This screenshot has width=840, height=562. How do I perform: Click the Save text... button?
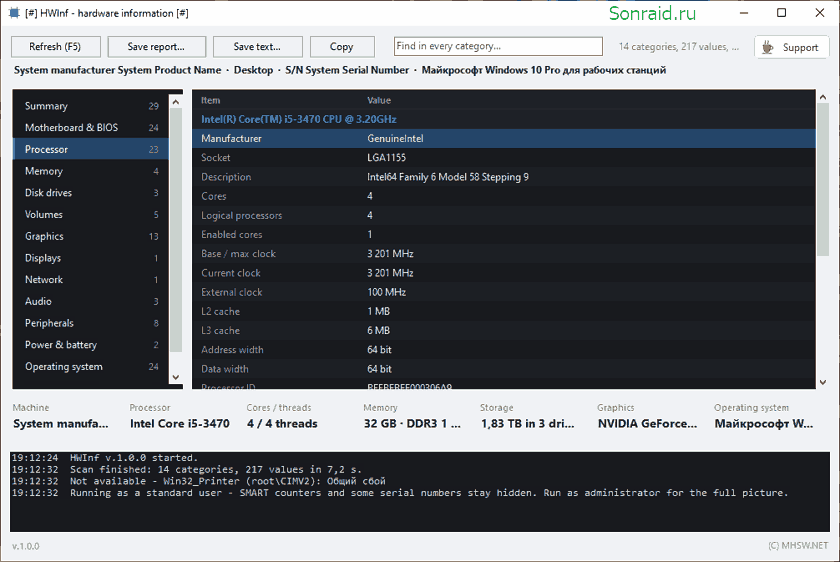tap(258, 47)
